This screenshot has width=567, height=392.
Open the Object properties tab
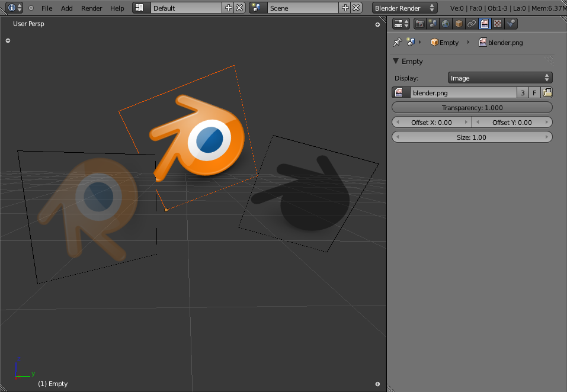tap(459, 24)
